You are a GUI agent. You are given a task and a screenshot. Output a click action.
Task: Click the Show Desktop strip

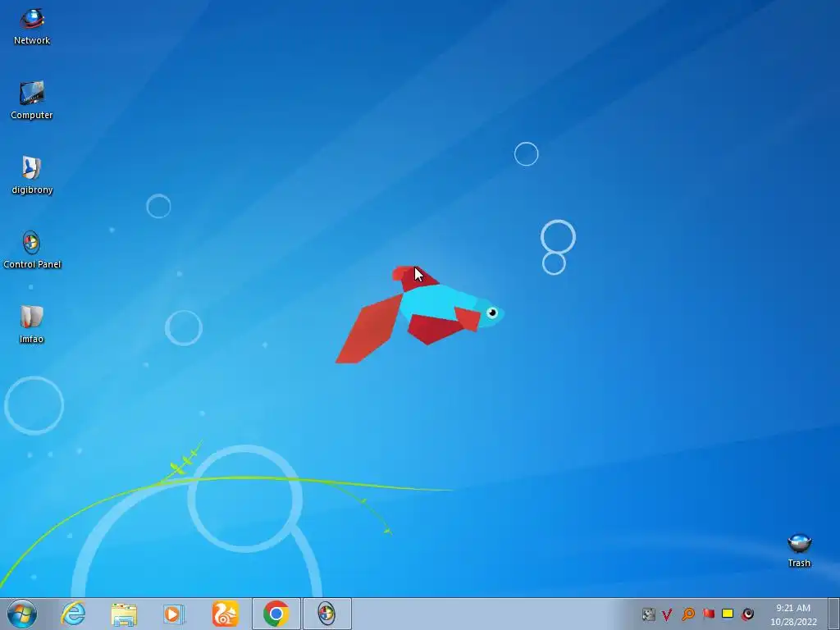point(834,614)
